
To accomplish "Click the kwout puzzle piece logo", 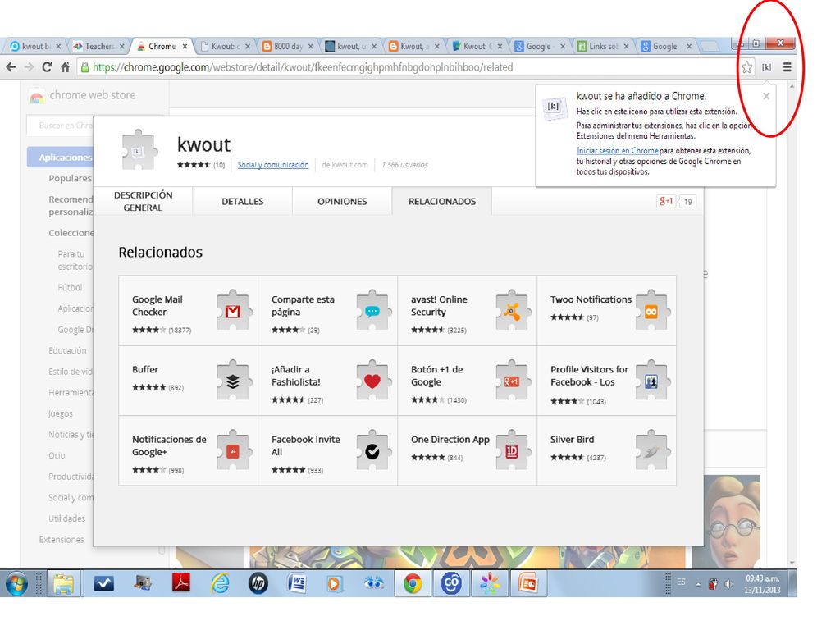I will (139, 149).
